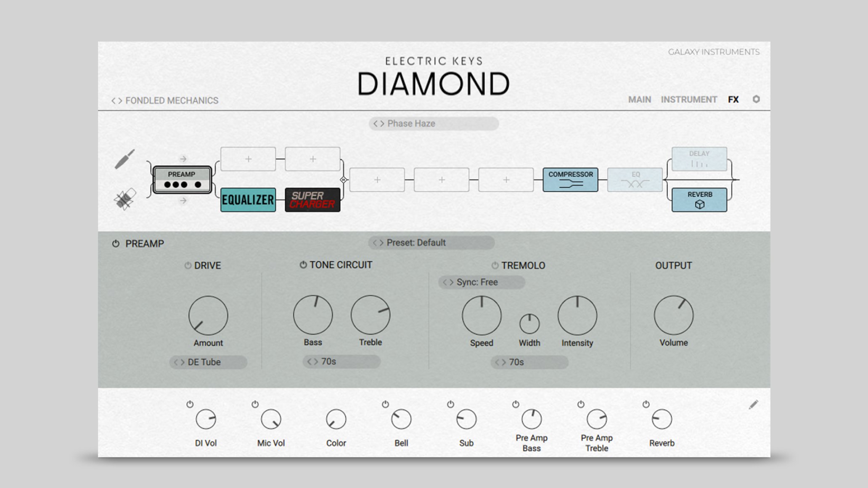Adjust the Drive Amount knob
868x488 pixels.
pos(208,315)
